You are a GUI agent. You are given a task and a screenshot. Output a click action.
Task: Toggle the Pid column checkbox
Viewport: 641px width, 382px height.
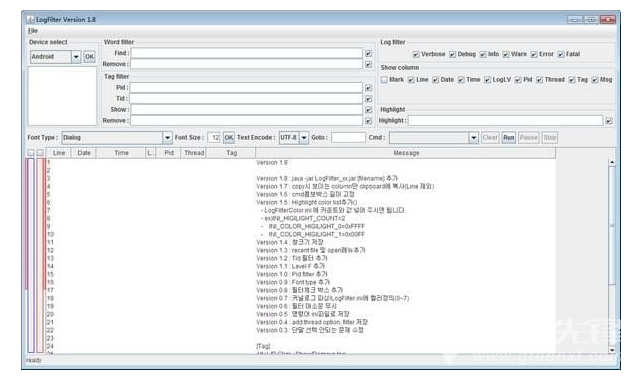[x=518, y=80]
